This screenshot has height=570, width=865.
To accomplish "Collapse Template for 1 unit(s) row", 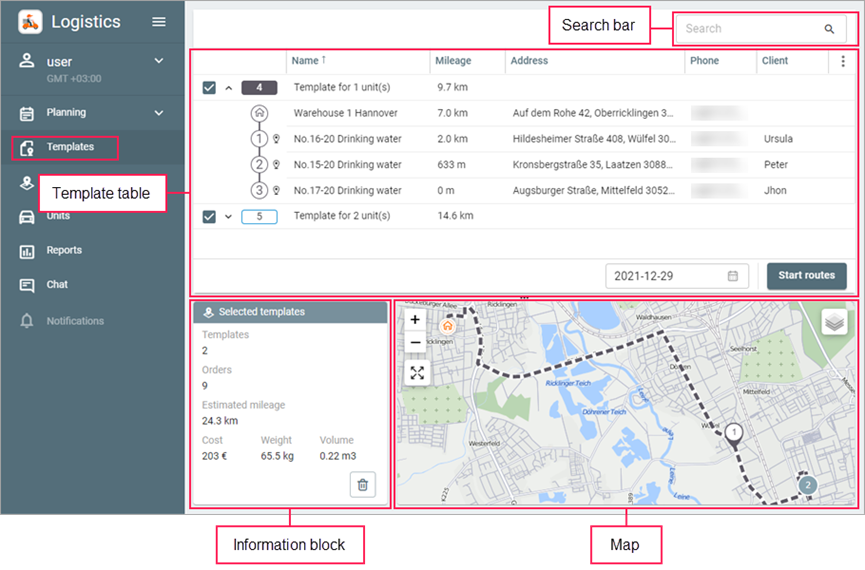I will [228, 88].
